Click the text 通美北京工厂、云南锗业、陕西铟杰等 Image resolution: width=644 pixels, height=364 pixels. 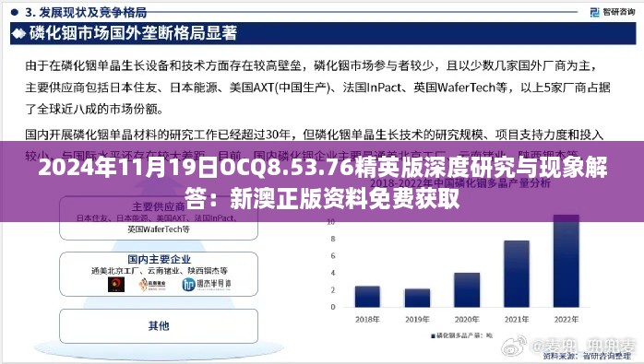[159, 270]
